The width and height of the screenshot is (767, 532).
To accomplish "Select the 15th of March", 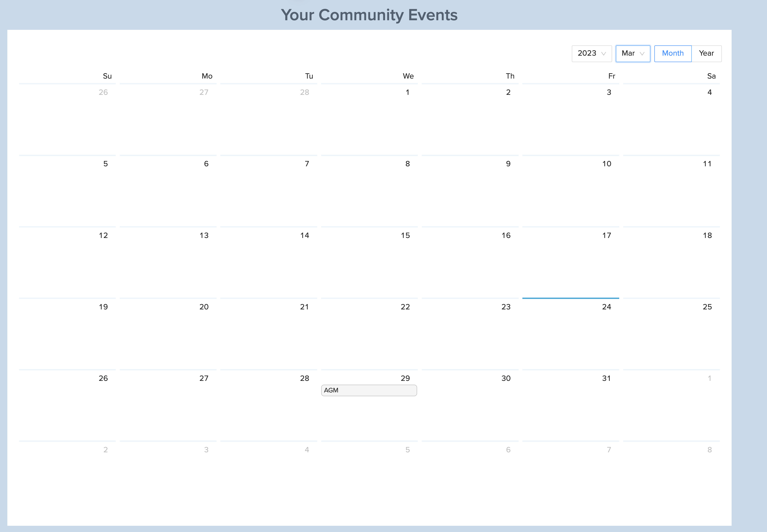I will click(x=369, y=262).
